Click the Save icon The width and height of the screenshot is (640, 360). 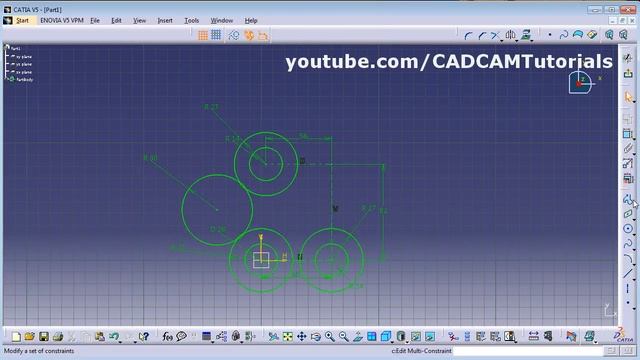(x=44, y=337)
